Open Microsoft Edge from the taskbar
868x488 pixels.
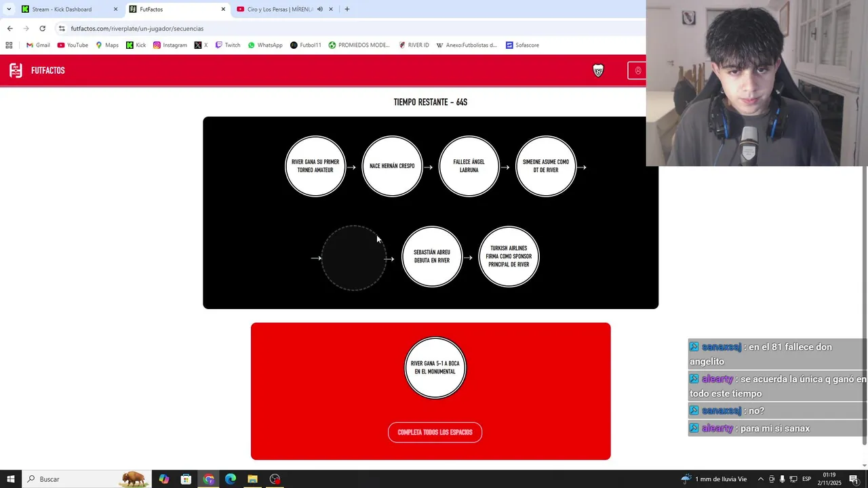[231, 479]
